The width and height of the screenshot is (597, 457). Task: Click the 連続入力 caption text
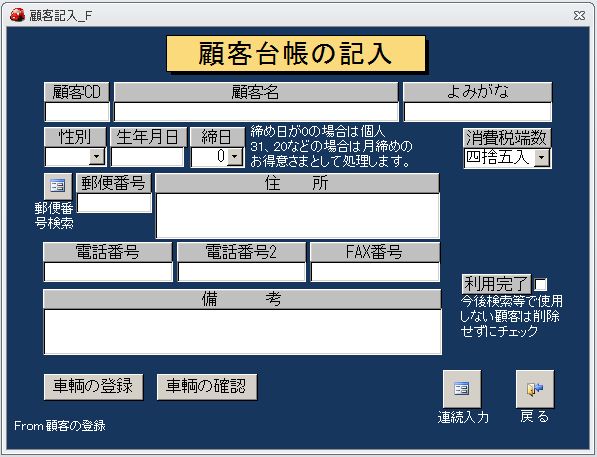tap(463, 417)
